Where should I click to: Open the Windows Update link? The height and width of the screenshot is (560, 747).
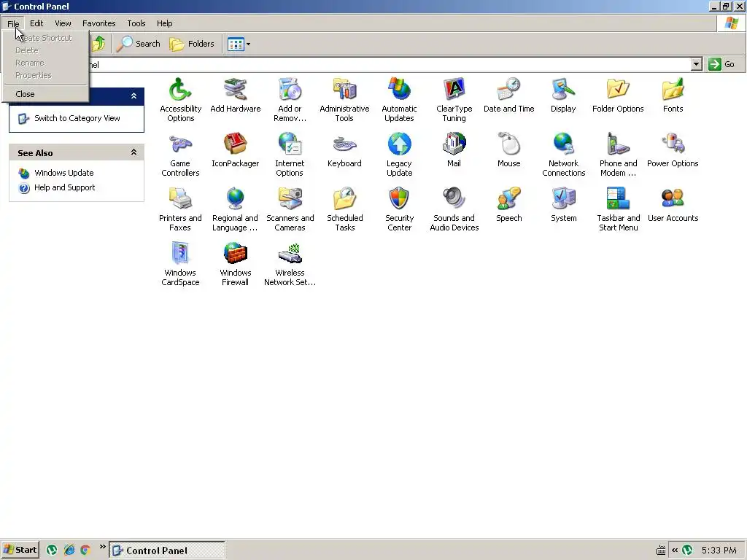(64, 173)
